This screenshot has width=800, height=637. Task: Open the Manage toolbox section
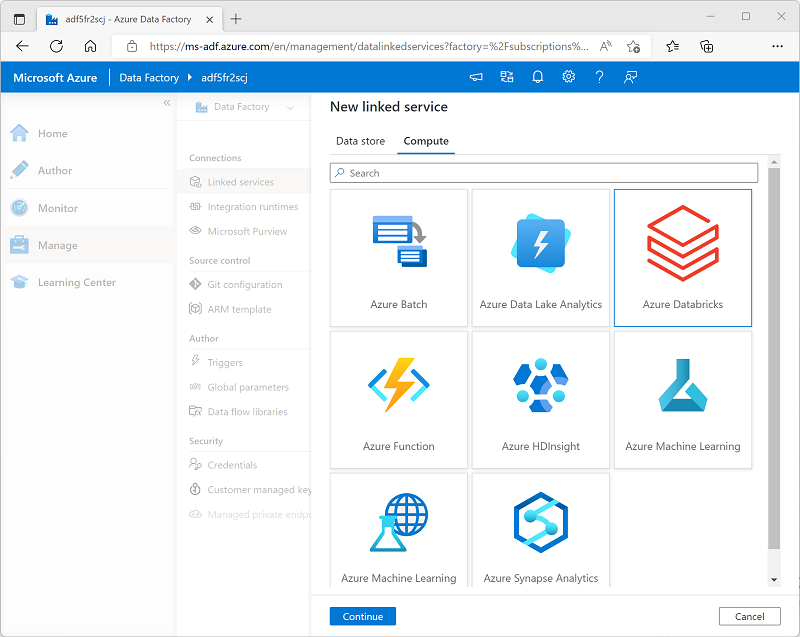(88, 245)
